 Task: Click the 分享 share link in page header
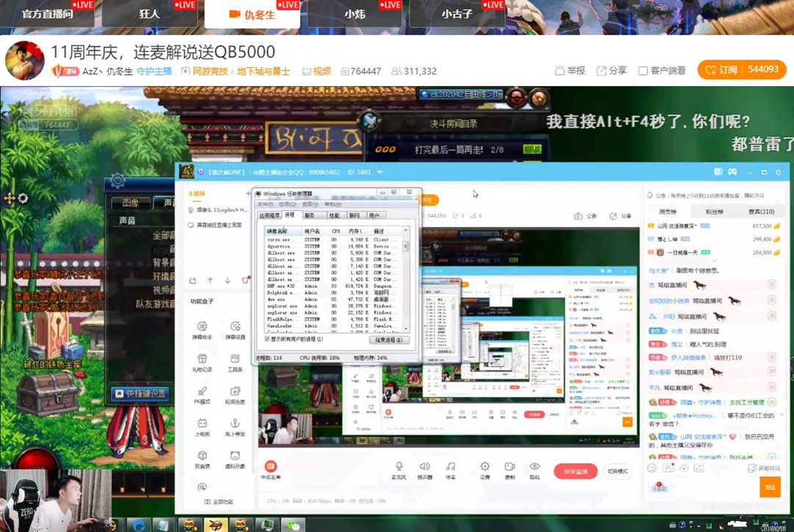click(x=611, y=71)
